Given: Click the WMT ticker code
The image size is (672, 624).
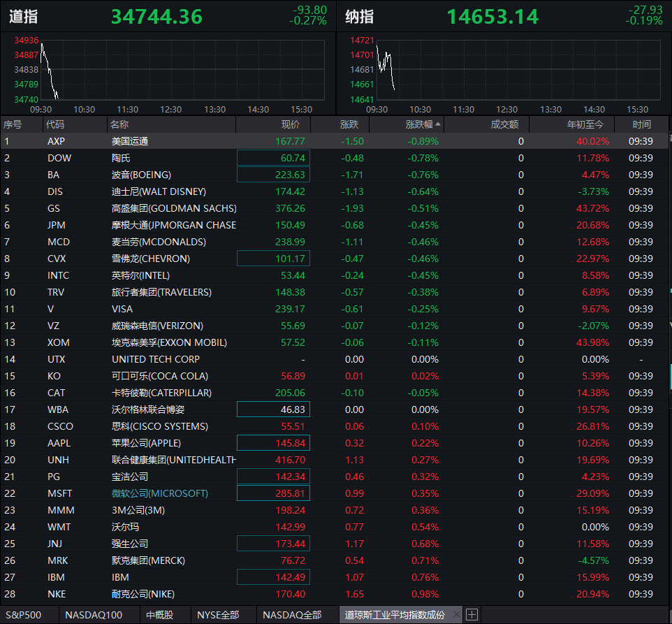Looking at the screenshot, I should 59,527.
